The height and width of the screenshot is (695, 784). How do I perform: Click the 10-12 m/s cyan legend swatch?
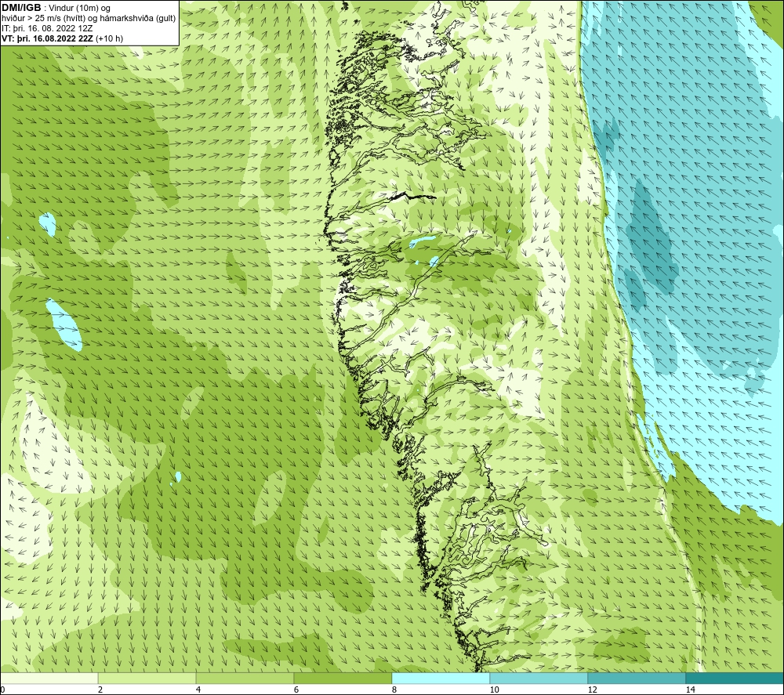pyautogui.click(x=539, y=678)
